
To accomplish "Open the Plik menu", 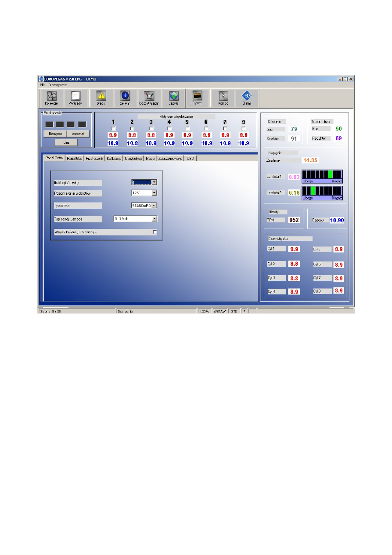I will tap(43, 86).
